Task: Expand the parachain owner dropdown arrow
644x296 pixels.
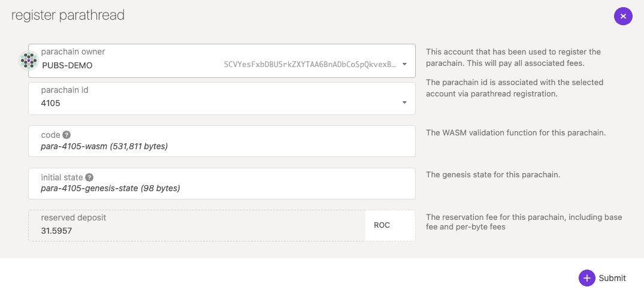Action: click(x=404, y=64)
